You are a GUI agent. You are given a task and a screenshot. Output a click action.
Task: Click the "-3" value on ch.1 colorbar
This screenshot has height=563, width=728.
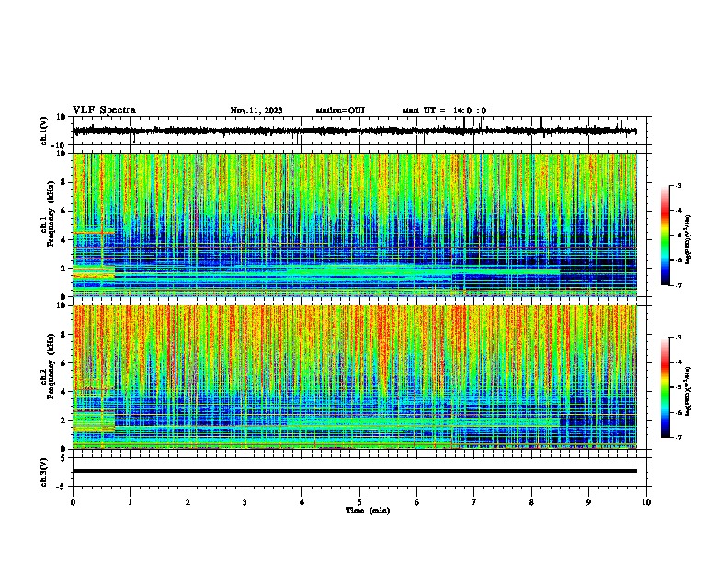[677, 186]
